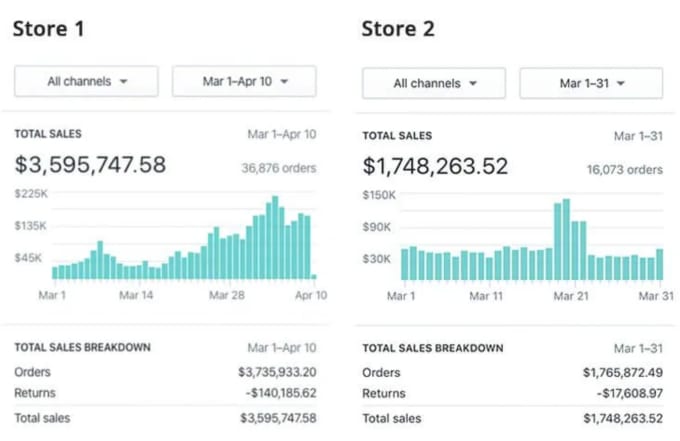
Task: Open Store 1 All channels dropdown
Action: point(86,81)
